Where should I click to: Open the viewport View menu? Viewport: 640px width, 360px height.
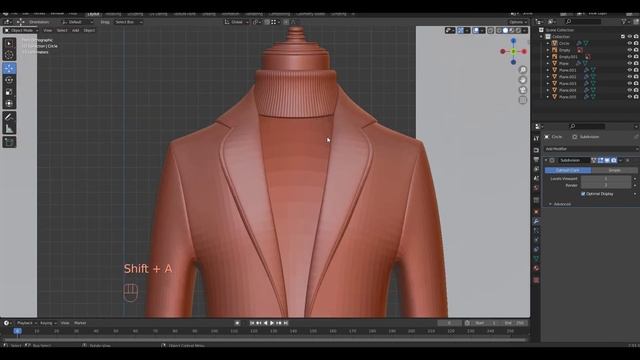[47, 30]
